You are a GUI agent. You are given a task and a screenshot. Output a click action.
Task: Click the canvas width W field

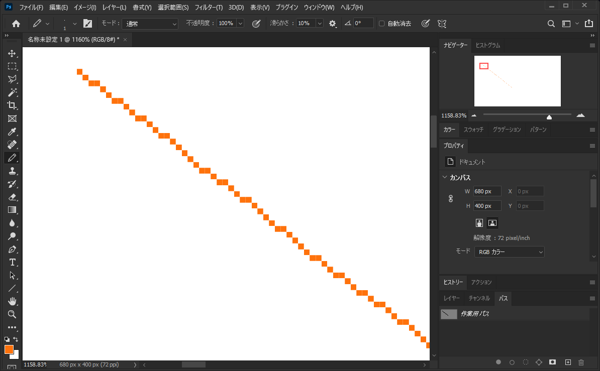(x=487, y=191)
